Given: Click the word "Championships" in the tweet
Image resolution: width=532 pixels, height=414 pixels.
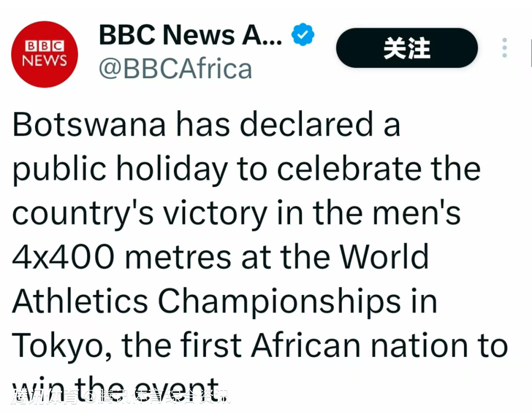Looking at the screenshot, I should click(279, 301).
